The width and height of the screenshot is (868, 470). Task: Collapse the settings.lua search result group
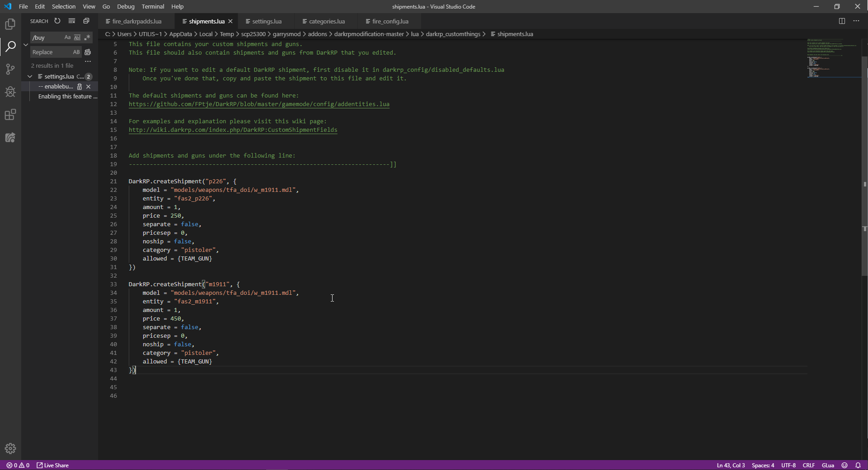tap(30, 76)
